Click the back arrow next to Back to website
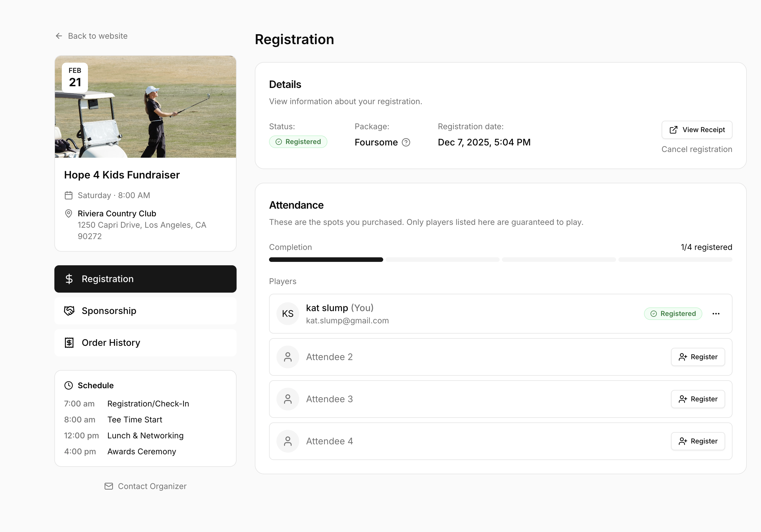 pyautogui.click(x=59, y=36)
